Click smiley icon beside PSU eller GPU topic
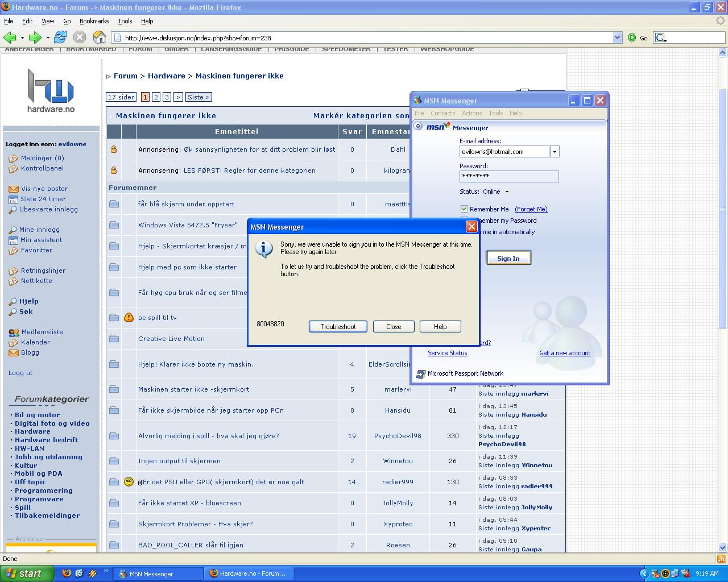 (x=129, y=481)
